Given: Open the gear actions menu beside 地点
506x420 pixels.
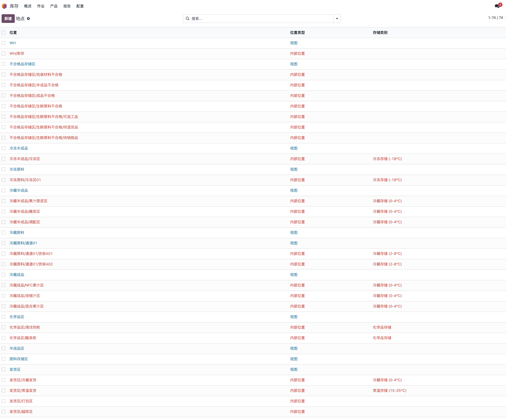Looking at the screenshot, I should point(28,19).
